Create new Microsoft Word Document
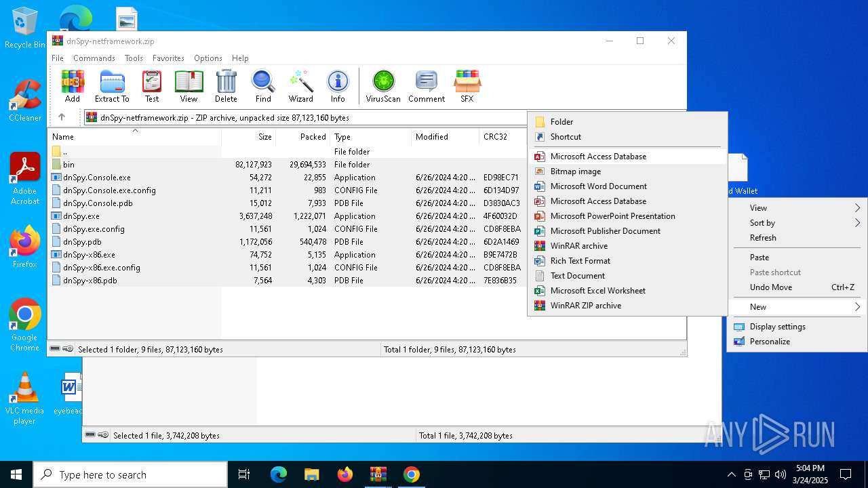This screenshot has height=488, width=868. [627, 186]
